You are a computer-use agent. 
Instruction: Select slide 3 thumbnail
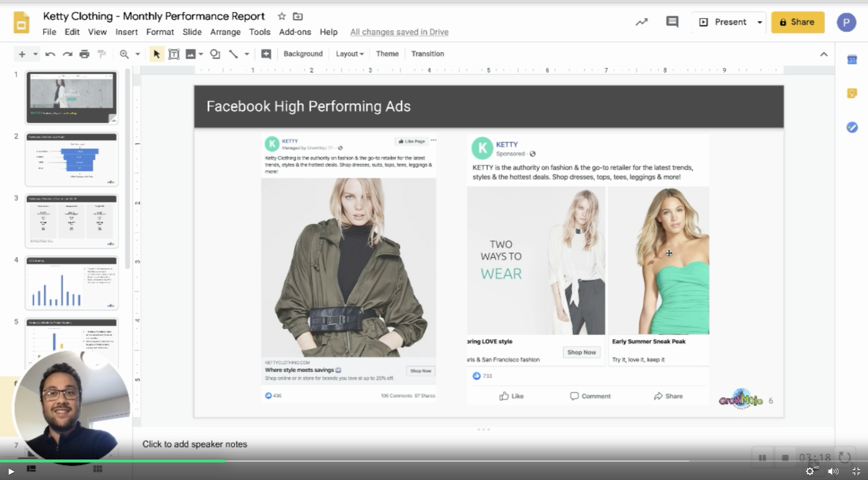pos(72,221)
